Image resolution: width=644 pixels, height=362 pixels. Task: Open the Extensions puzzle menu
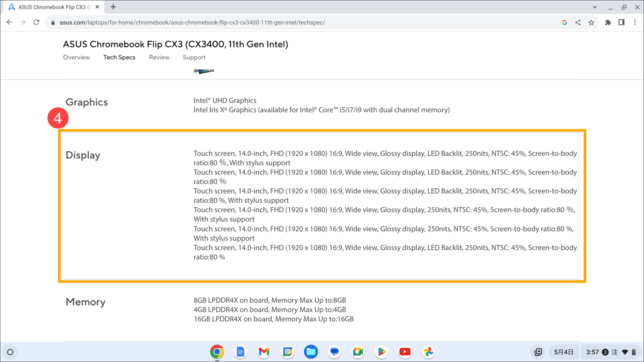(608, 23)
